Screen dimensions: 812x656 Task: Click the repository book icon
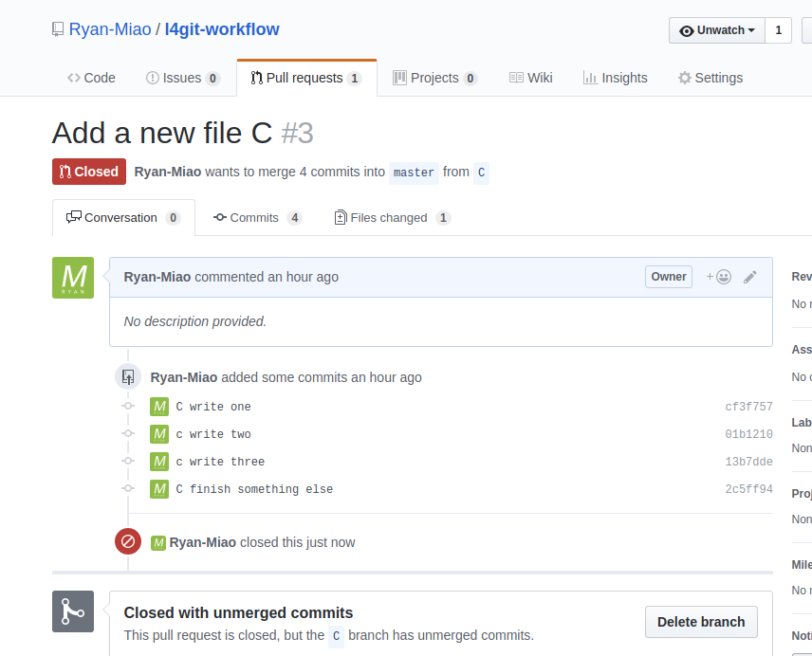click(58, 29)
